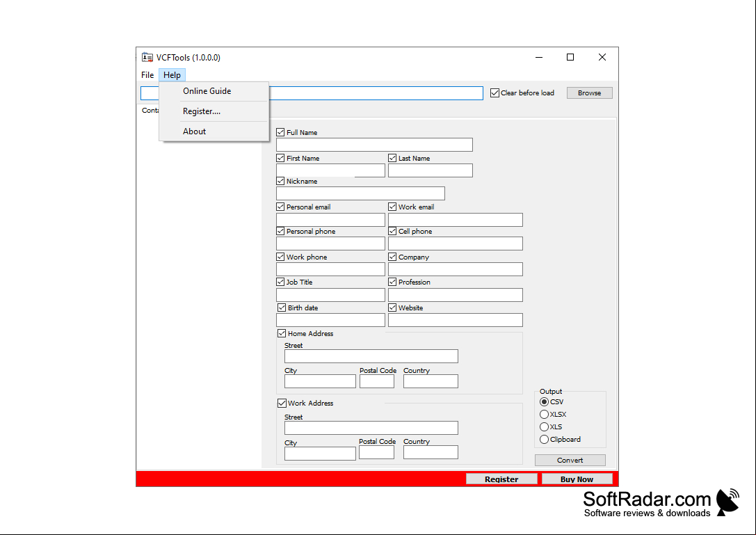Click the Home Address Street field
756x535 pixels.
click(x=371, y=356)
